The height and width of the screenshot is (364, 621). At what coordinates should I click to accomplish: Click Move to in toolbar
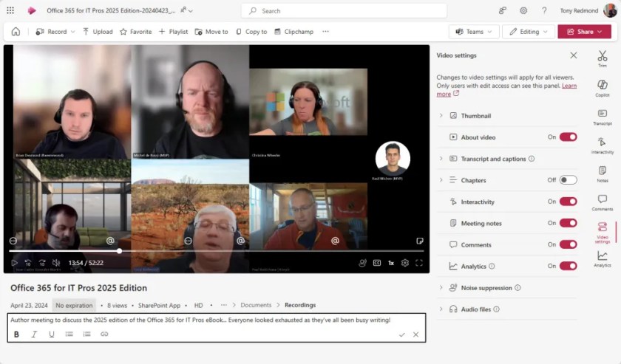(x=211, y=32)
